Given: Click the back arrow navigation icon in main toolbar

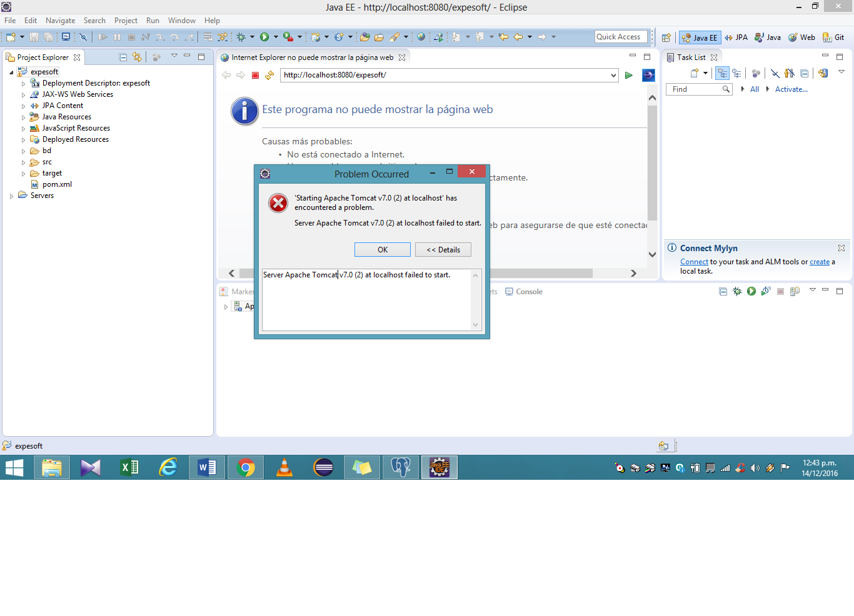Looking at the screenshot, I should tap(518, 37).
